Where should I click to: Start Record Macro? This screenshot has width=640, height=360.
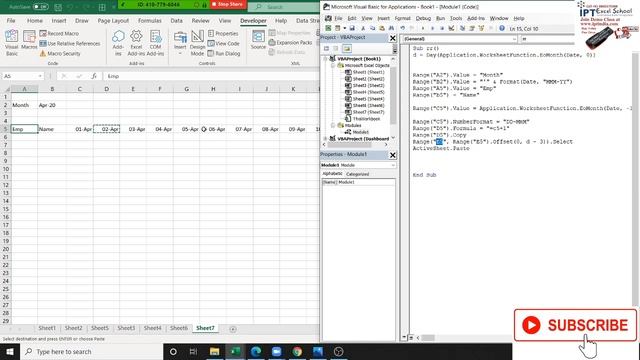[x=59, y=33]
